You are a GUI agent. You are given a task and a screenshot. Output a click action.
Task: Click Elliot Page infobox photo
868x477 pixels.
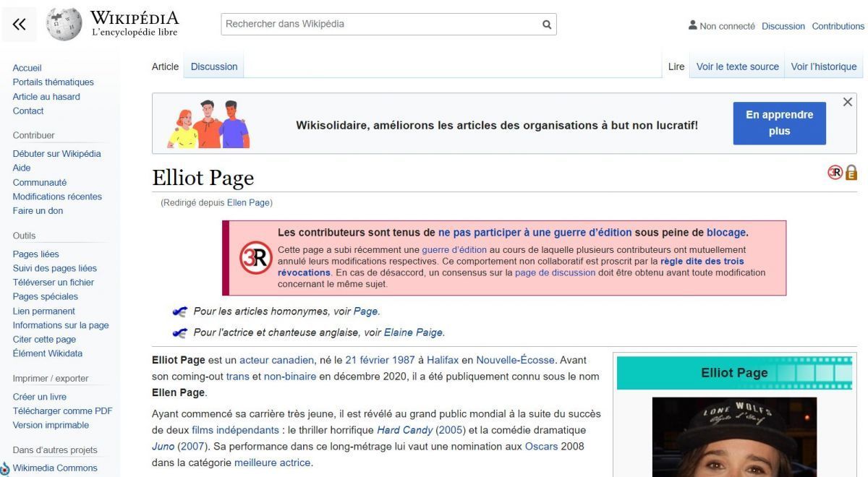point(734,437)
